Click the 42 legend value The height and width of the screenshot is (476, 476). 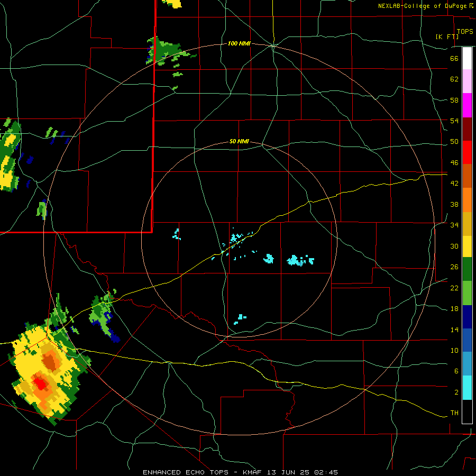454,183
